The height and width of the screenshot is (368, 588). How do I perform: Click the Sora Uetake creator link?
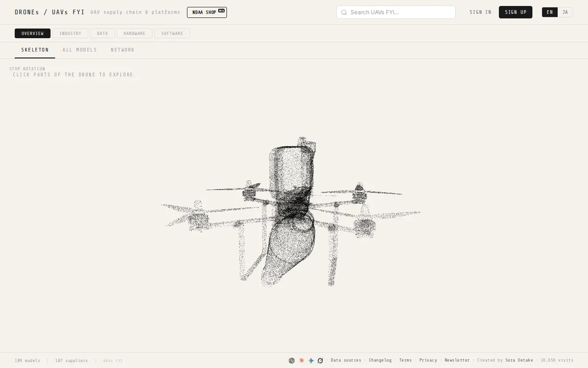[x=519, y=361]
